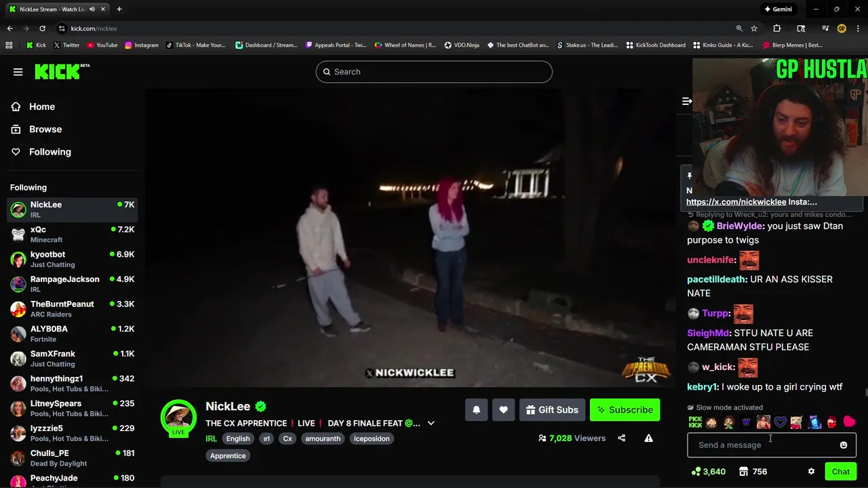Select hennythingz1 in the Following list
868x488 pixels.
(73, 384)
